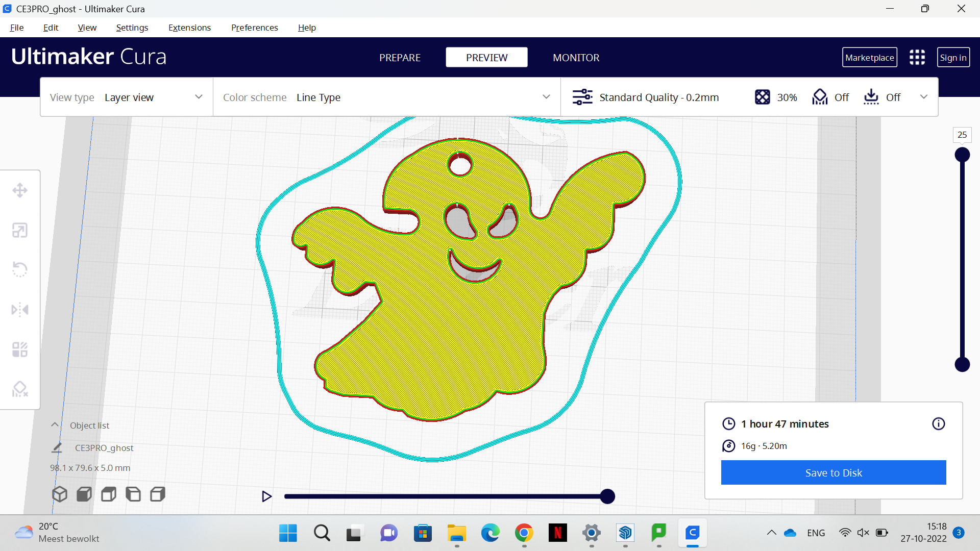Image resolution: width=980 pixels, height=551 pixels.
Task: Click the "Standard Quality - 0.2mm" profile text
Action: click(659, 97)
